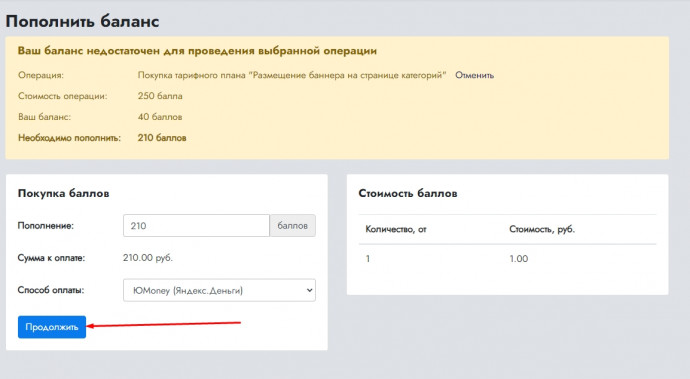690x379 pixels.
Task: Click the blue Продолжить button
Action: click(x=52, y=327)
